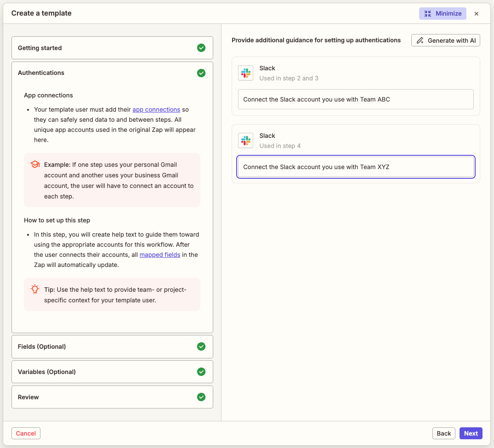The height and width of the screenshot is (448, 494).
Task: Click the checkmark on Variables (Optional)
Action: tap(201, 372)
